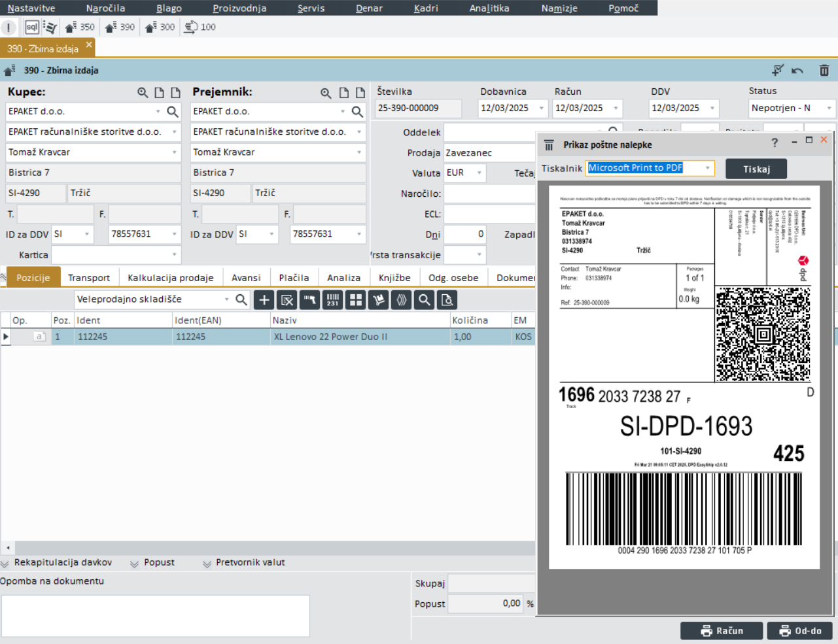Click the plus icon to add position
Image resolution: width=838 pixels, height=644 pixels.
[x=264, y=300]
